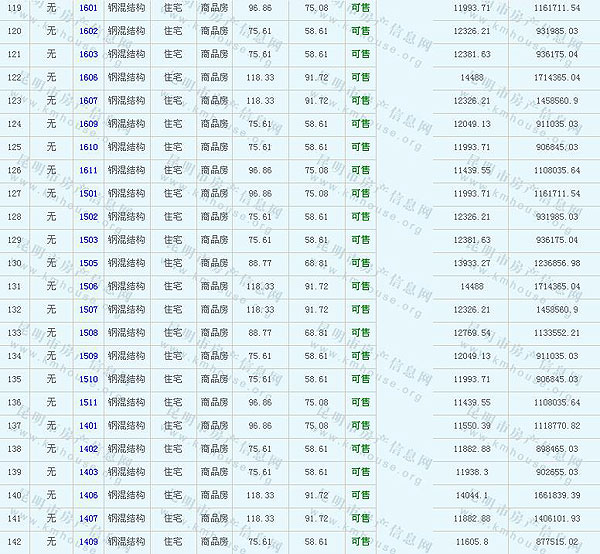The height and width of the screenshot is (554, 600).
Task: Open room 1601 link
Action: pos(88,8)
